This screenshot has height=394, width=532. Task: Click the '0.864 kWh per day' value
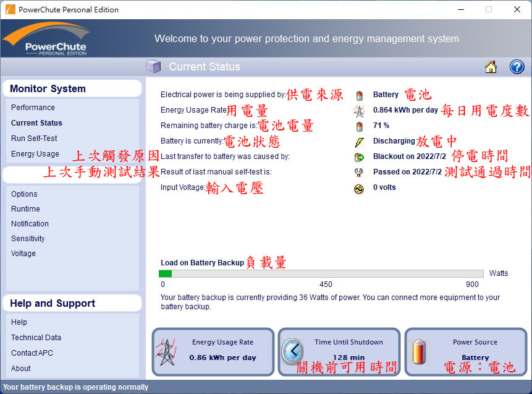405,110
